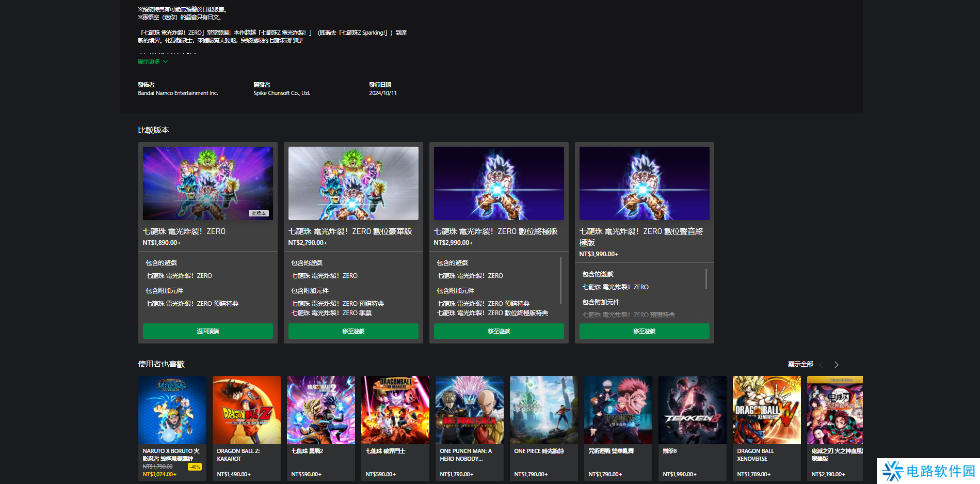The image size is (980, 484).
Task: Click 移至遊戲 for 數位聲音終極版
Action: coord(644,331)
